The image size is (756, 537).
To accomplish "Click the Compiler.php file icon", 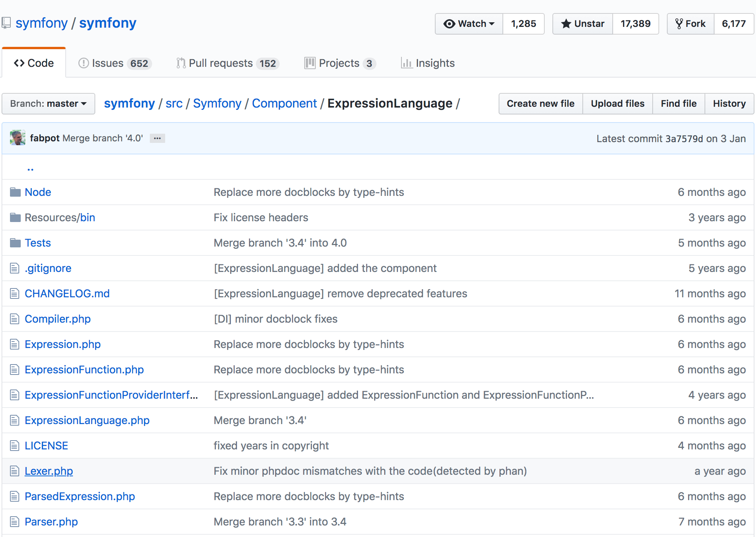I will [x=15, y=319].
